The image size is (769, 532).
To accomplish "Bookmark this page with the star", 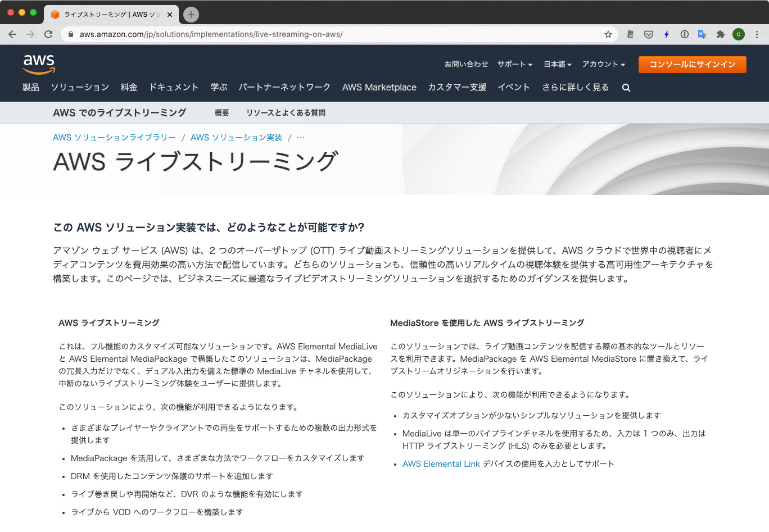I will [608, 34].
